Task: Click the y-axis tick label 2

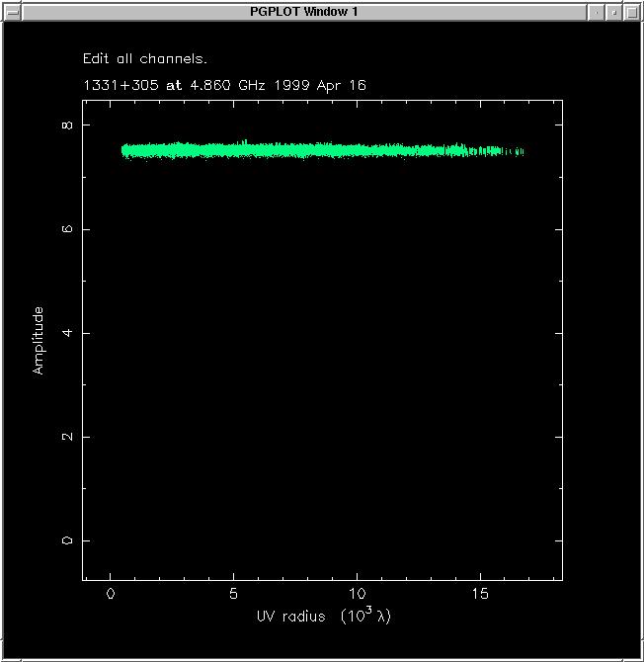Action: tap(68, 437)
